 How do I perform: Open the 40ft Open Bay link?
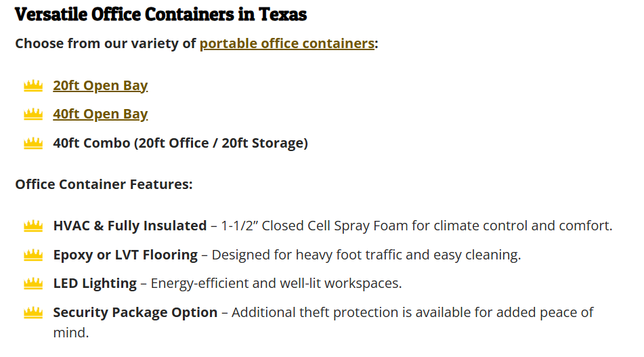(100, 114)
